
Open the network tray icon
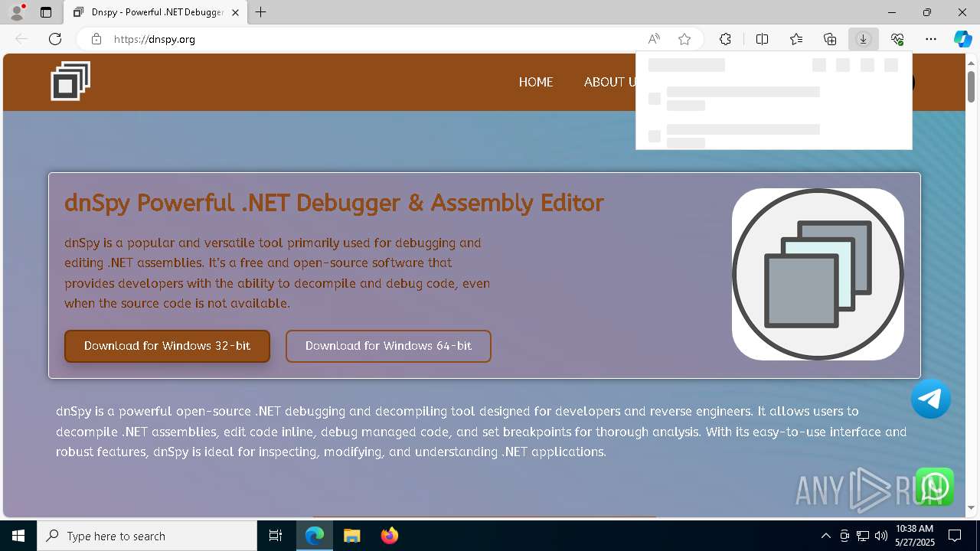pyautogui.click(x=863, y=536)
